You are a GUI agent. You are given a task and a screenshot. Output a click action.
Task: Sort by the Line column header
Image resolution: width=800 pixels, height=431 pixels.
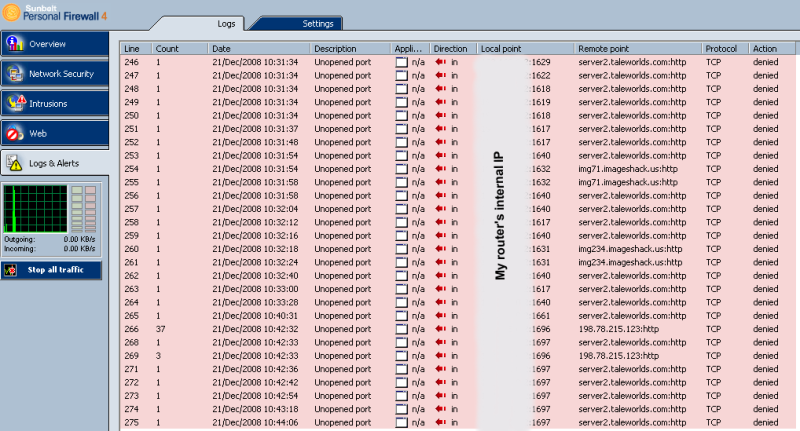click(136, 48)
